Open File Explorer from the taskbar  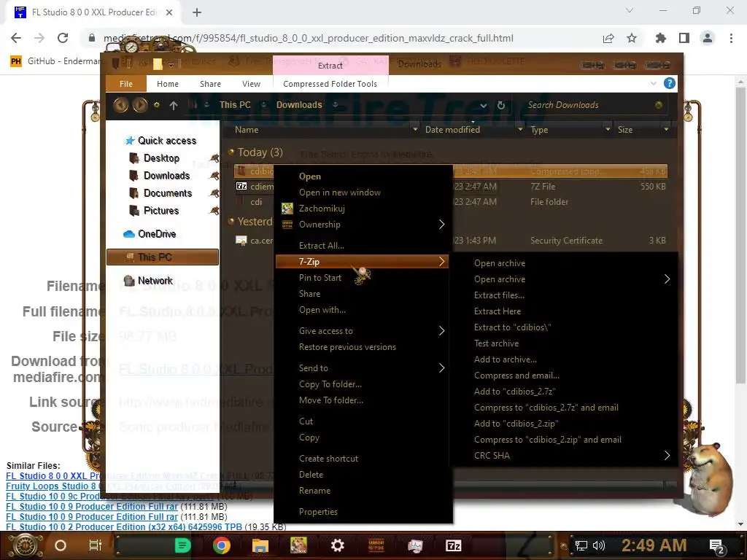[260, 545]
